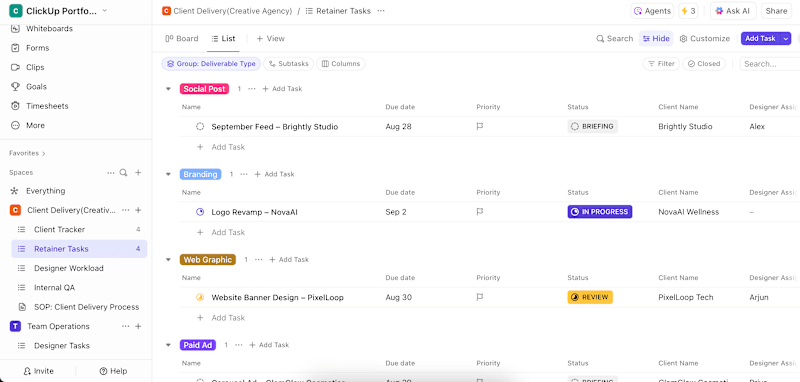
Task: Set priority flag for Website Banner Design task
Action: 480,297
